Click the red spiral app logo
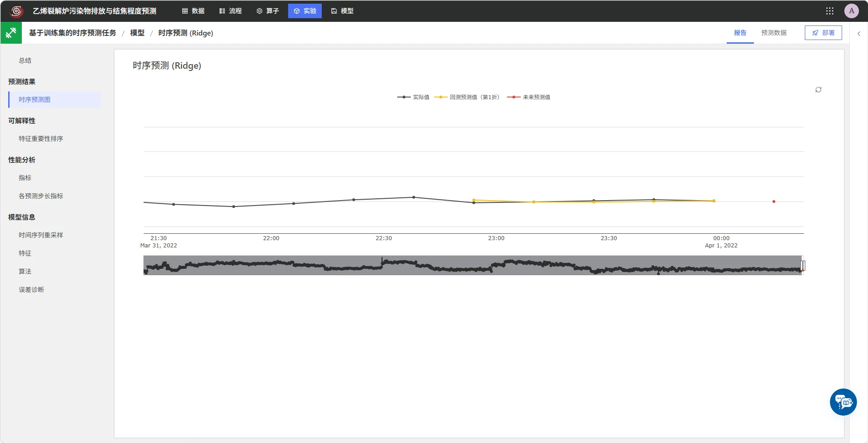868x443 pixels. [16, 11]
